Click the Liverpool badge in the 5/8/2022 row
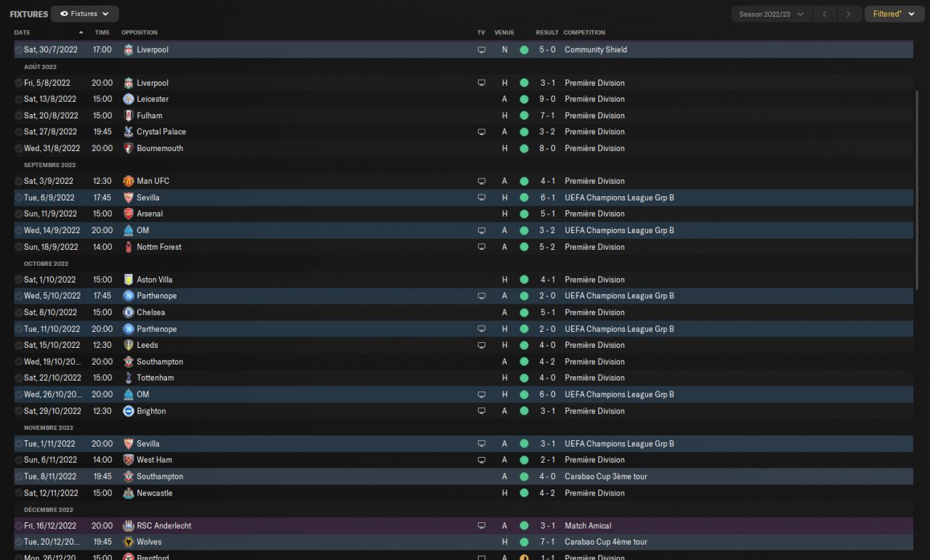 pos(128,83)
